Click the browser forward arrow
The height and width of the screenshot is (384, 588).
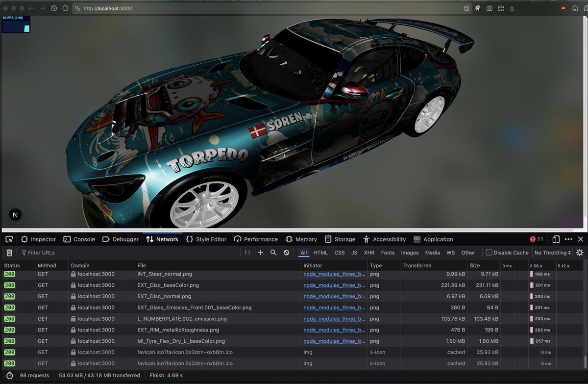42,8
